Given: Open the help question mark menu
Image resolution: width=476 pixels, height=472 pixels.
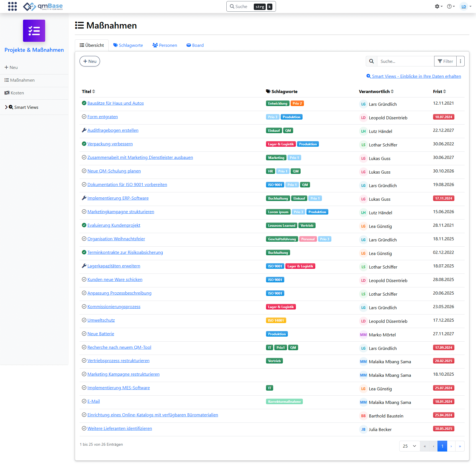Looking at the screenshot, I should point(449,6).
